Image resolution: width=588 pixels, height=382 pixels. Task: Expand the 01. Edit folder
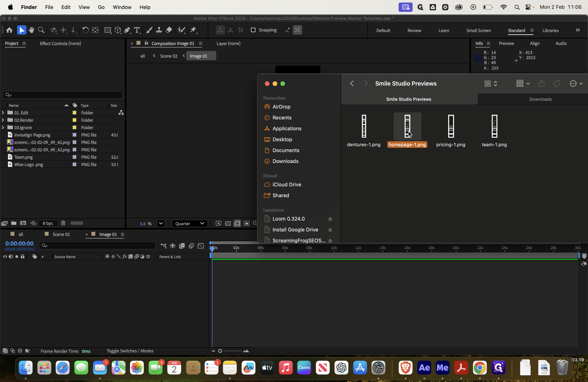click(x=3, y=112)
